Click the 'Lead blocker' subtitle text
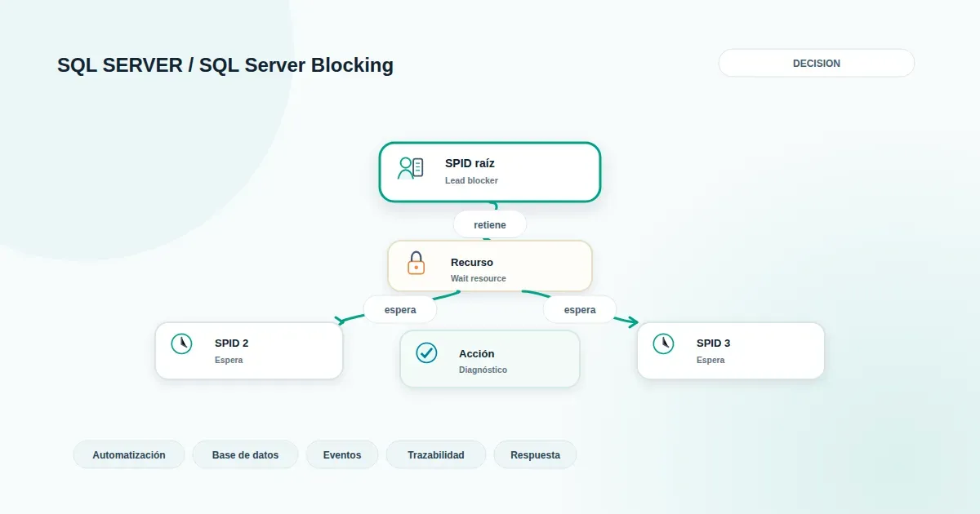 [471, 180]
